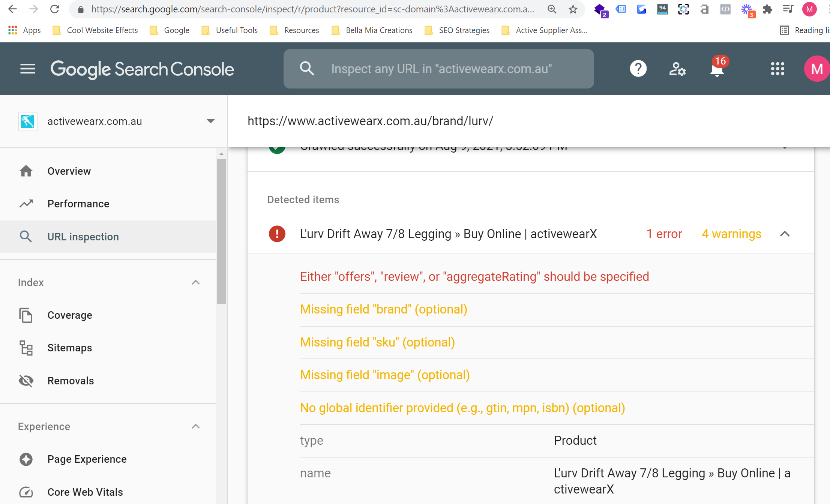Open the Coverage report
This screenshot has height=504, width=830.
pyautogui.click(x=70, y=315)
